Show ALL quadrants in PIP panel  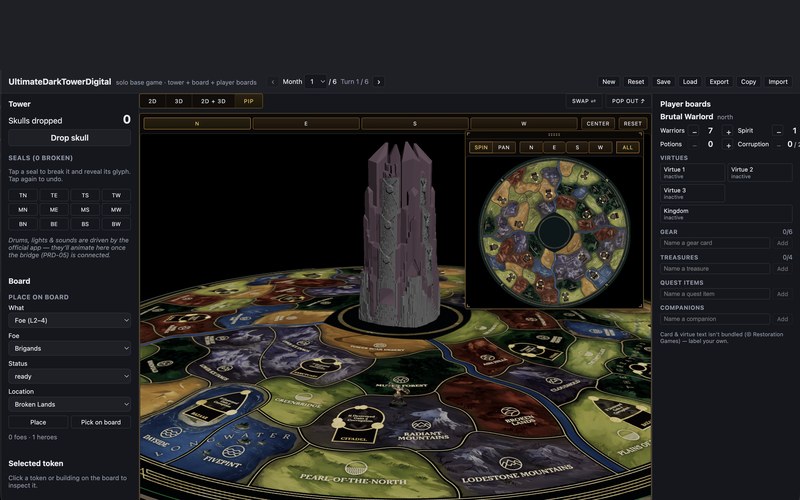[628, 147]
